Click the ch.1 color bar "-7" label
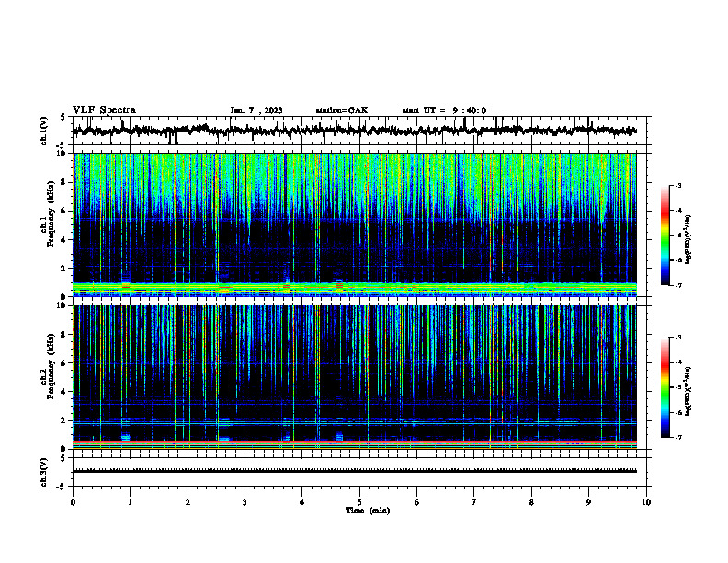The image size is (728, 563). (x=678, y=285)
